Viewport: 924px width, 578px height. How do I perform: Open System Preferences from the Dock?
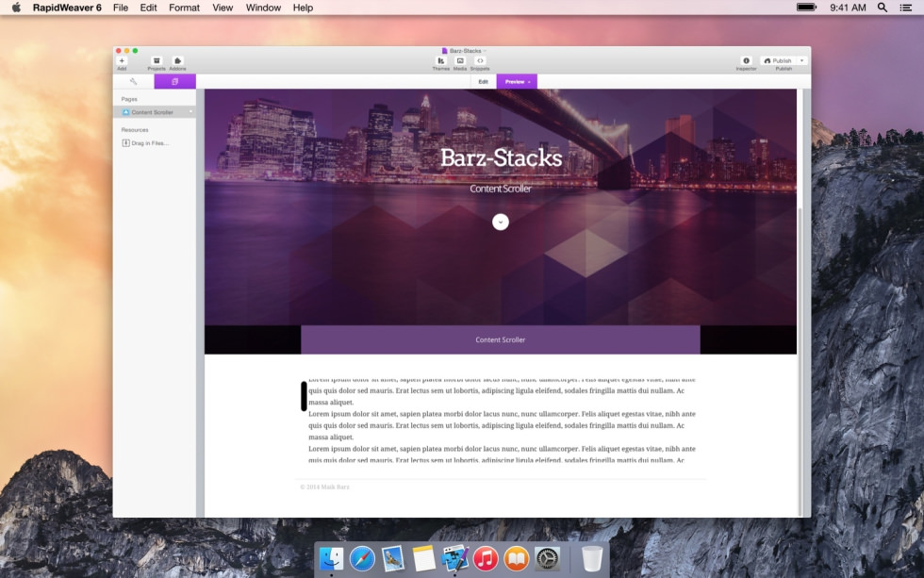click(x=547, y=558)
